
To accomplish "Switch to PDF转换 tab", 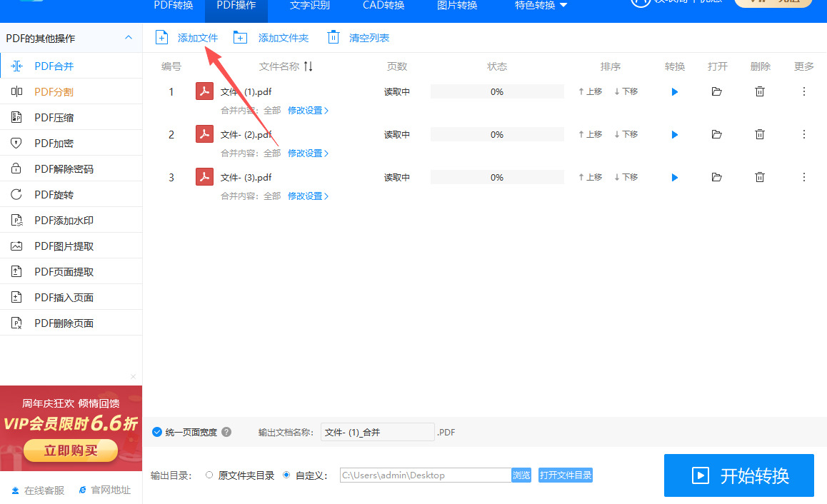I will (174, 5).
